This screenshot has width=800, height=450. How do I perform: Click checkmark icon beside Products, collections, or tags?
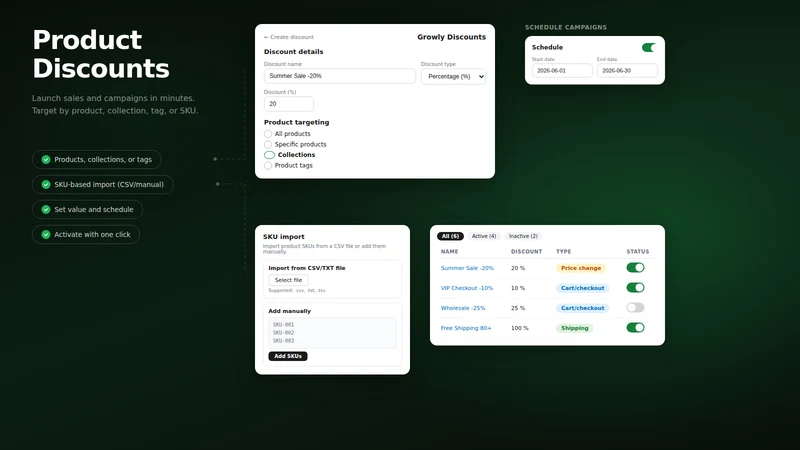[x=46, y=160]
